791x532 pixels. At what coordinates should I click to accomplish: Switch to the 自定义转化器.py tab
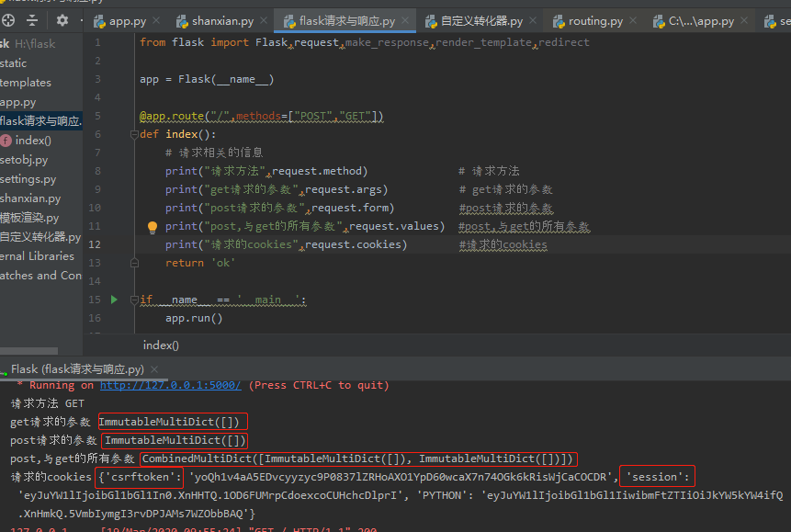coord(481,21)
